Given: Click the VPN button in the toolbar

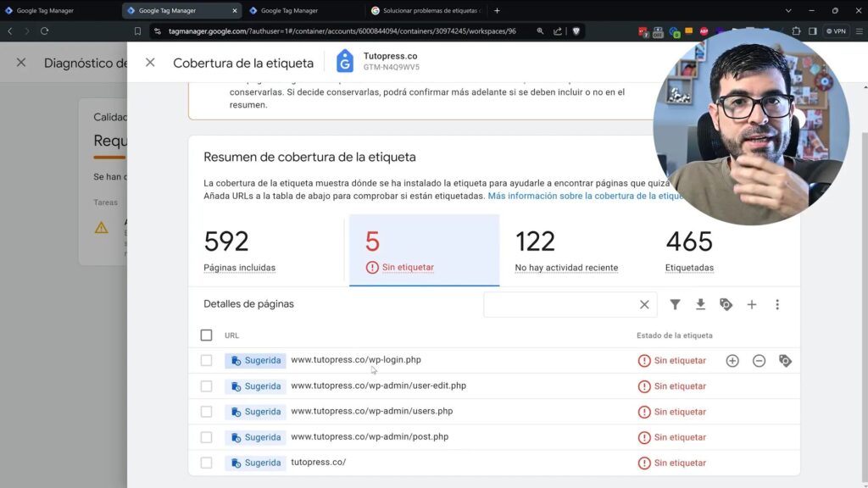Looking at the screenshot, I should pyautogui.click(x=836, y=31).
